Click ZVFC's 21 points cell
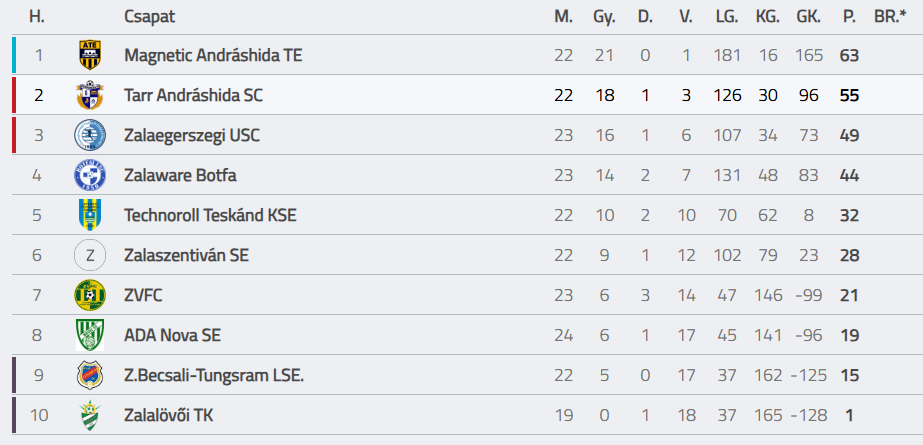 pyautogui.click(x=849, y=295)
